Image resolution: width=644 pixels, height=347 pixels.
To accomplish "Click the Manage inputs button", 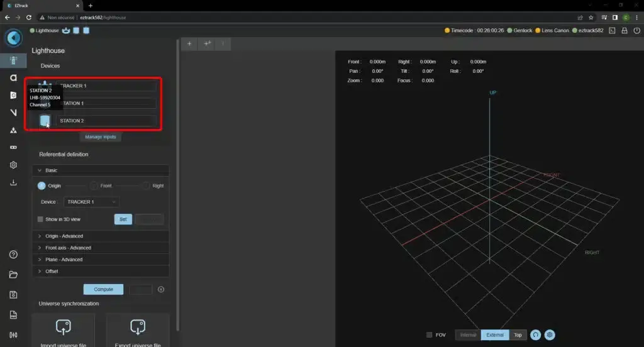I will (101, 136).
